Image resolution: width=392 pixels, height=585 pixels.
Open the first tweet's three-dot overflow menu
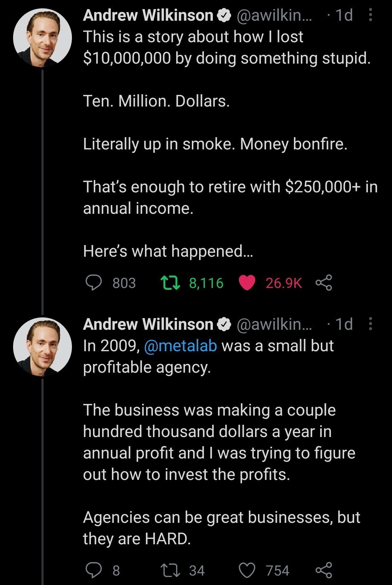370,15
